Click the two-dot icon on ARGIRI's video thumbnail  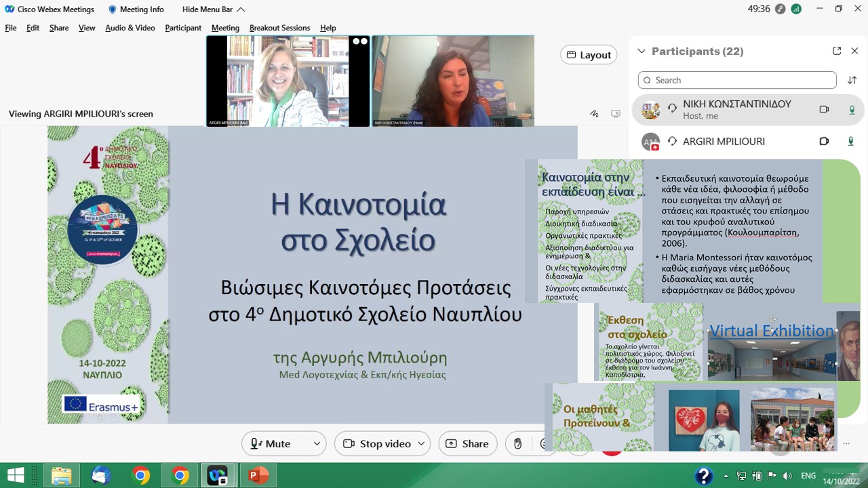(360, 41)
